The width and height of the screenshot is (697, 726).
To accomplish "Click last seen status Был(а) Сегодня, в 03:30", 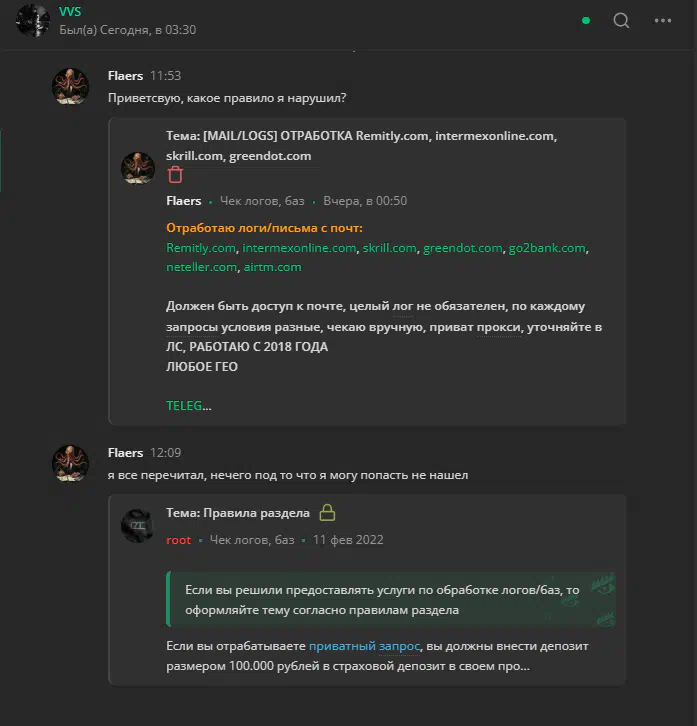I will pos(127,30).
